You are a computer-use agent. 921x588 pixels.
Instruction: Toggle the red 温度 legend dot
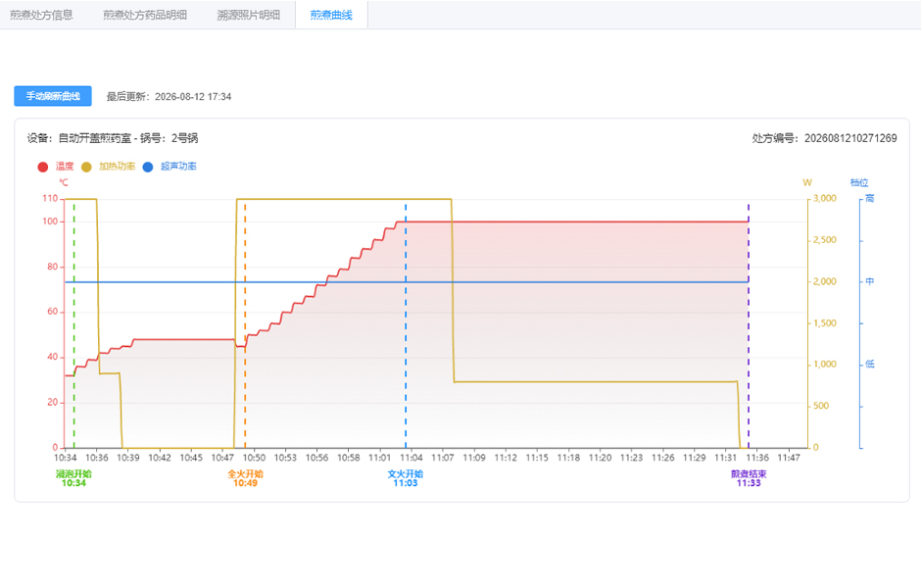click(x=43, y=167)
